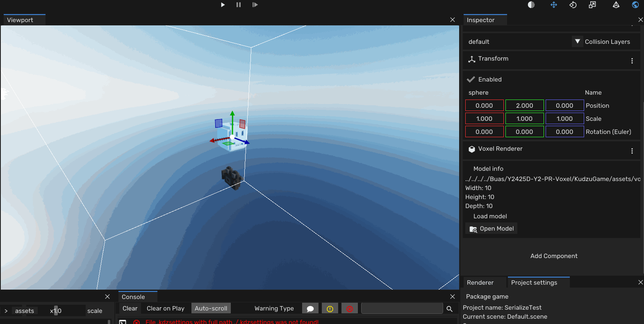The height and width of the screenshot is (324, 644).
Task: Switch to the rotate gizmo tool
Action: pos(573,5)
